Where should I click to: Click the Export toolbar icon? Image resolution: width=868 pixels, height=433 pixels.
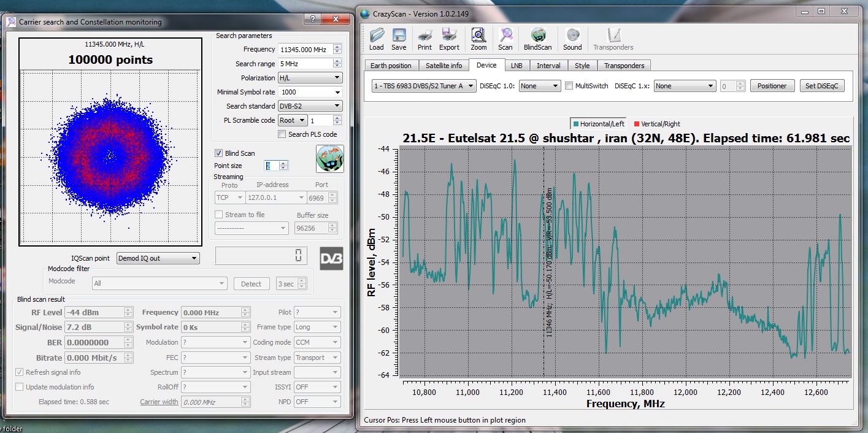(x=449, y=39)
